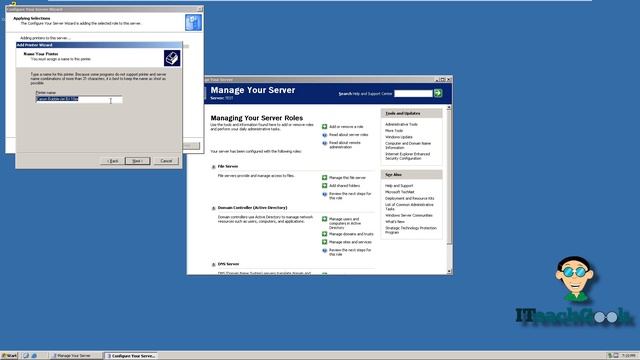Viewport: 640px width, 360px height.
Task: Click the help icon beside Read about server roles
Action: 324,135
